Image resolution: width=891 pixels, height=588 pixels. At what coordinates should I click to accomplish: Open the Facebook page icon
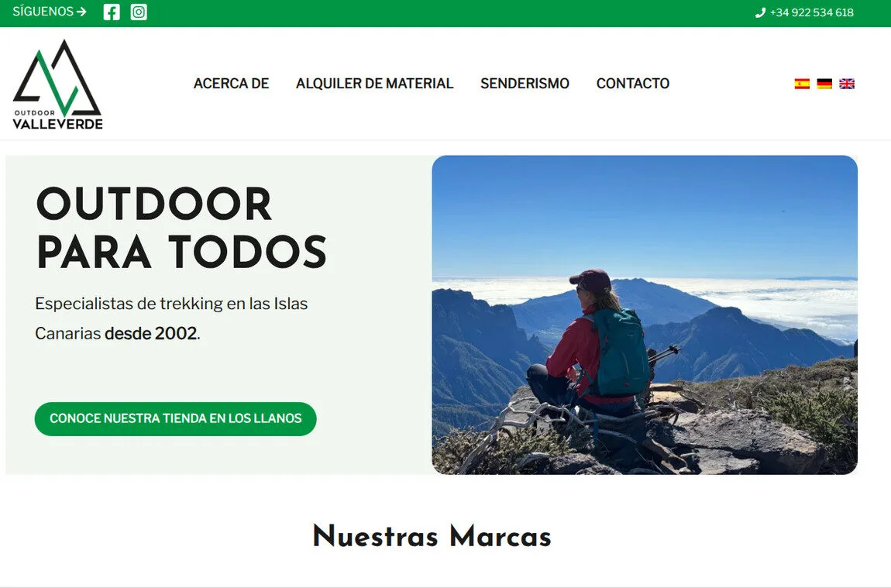[112, 12]
